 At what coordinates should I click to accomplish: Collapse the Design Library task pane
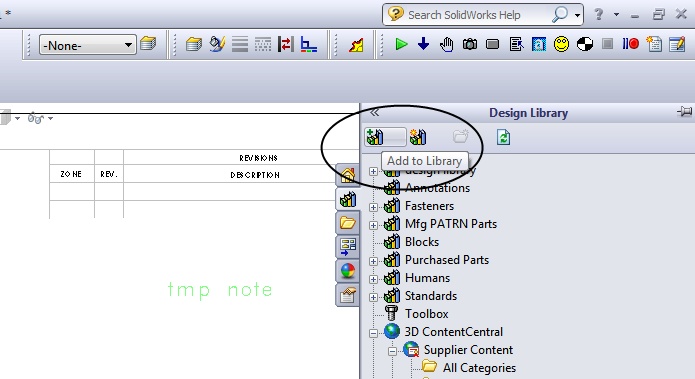pyautogui.click(x=375, y=113)
